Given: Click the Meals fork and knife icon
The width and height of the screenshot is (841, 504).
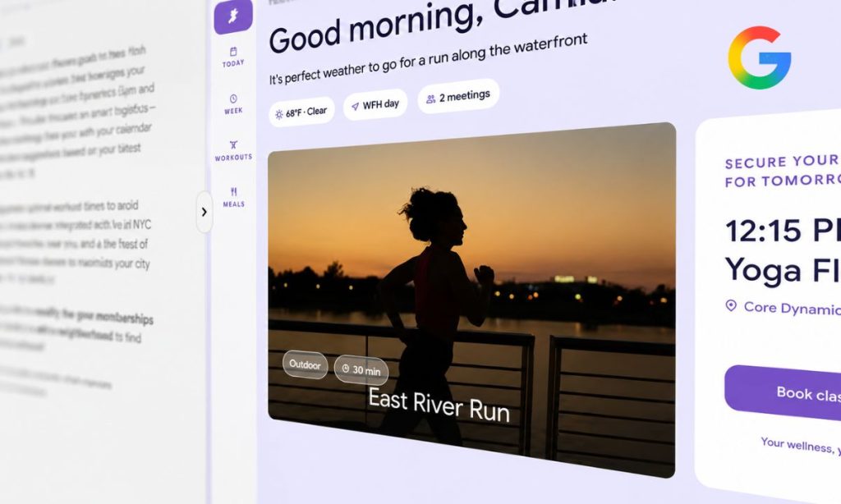Looking at the screenshot, I should pos(233,191).
